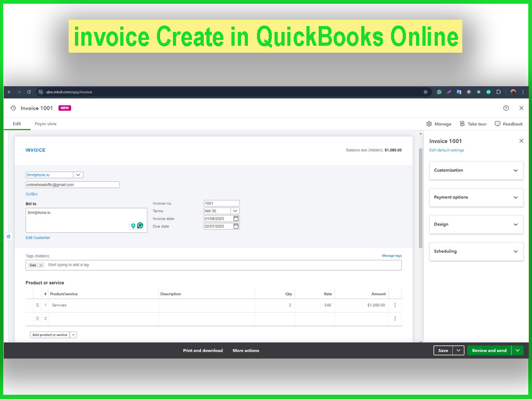Click the Rate cell showing 540
532x399 pixels.
click(314, 305)
